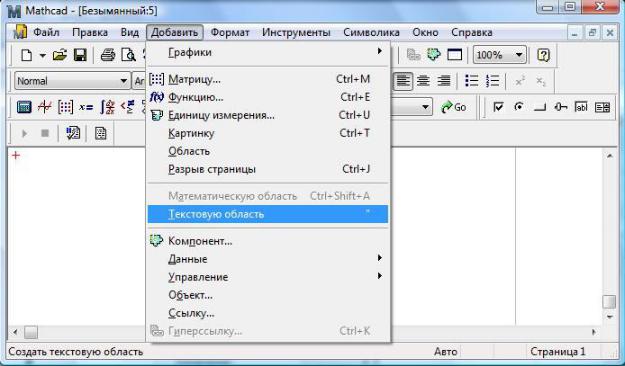Image resolution: width=625 pixels, height=366 pixels.
Task: Insert Разрыв страницы from the menu
Action: click(x=267, y=169)
